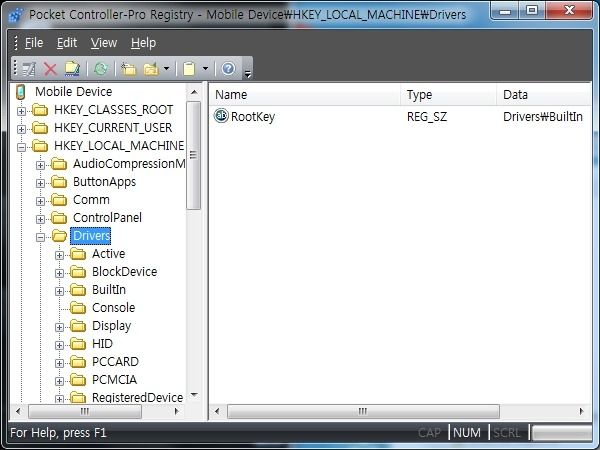The height and width of the screenshot is (450, 600).
Task: Click the rename key folder icon
Action: [72, 69]
